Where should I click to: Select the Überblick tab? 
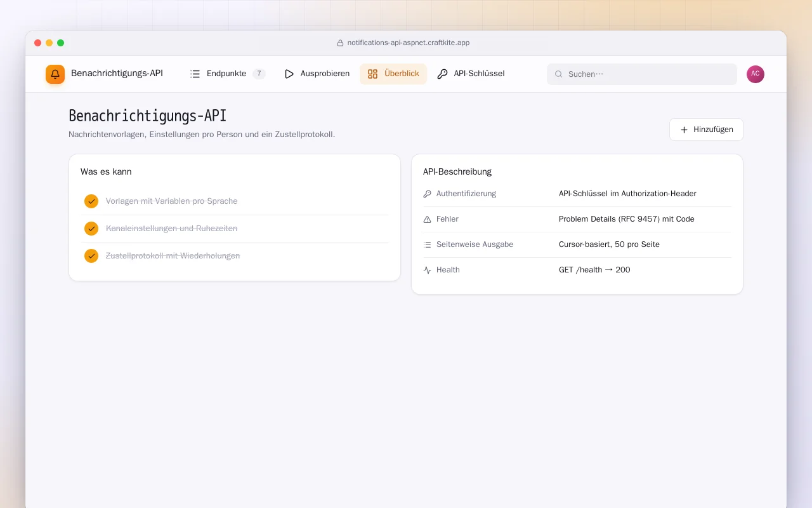point(393,74)
